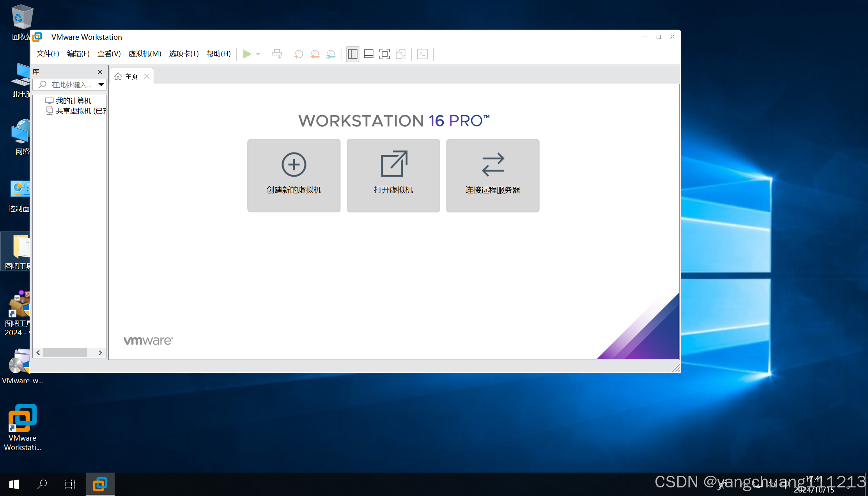This screenshot has width=868, height=496.
Task: Click the VMware Workstation taskbar button
Action: [x=100, y=484]
